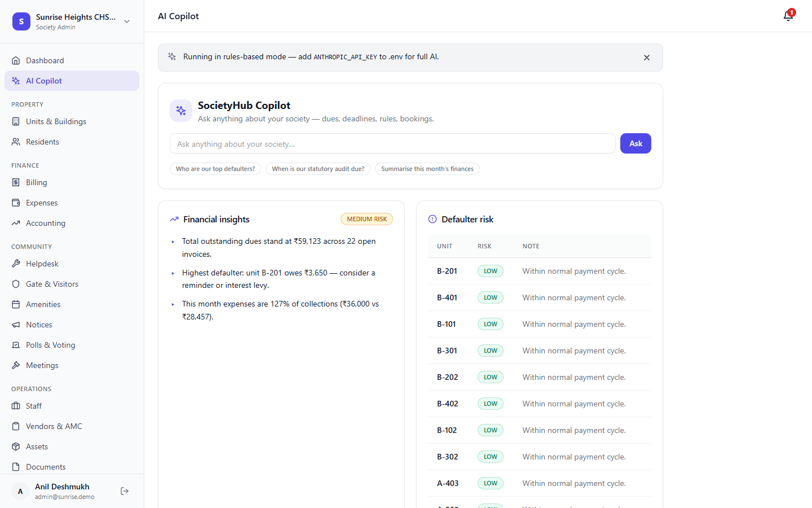Click the logout icon beside Anil Deshmukh
Screen dimensions: 812x508
(x=125, y=491)
